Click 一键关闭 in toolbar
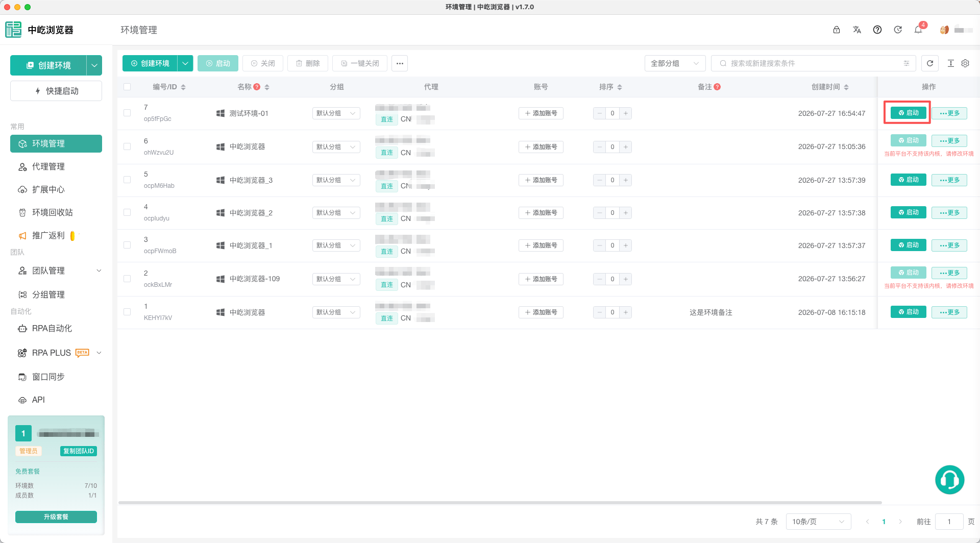 click(360, 63)
